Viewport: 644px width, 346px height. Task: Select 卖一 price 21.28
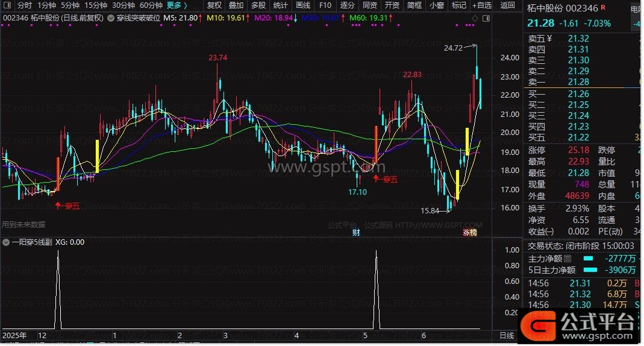click(578, 82)
